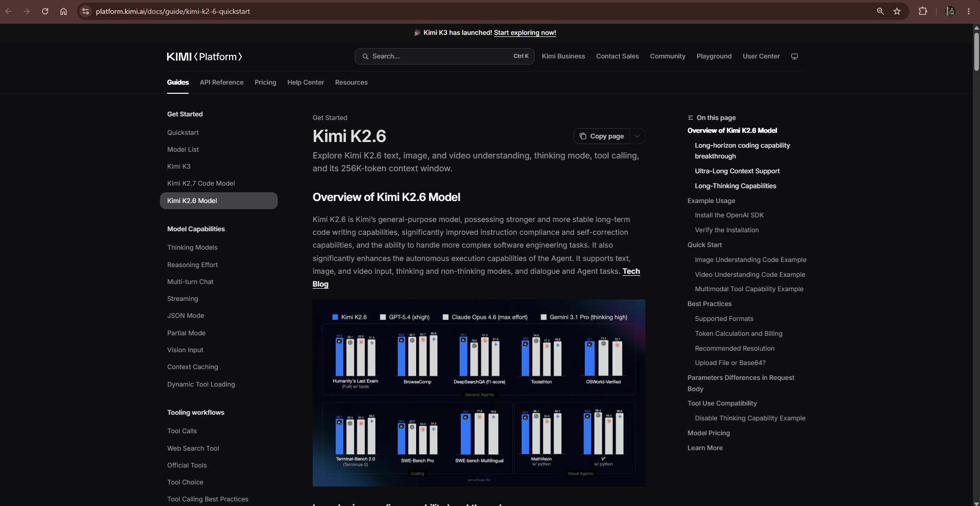980x506 pixels.
Task: Open the browser profile avatar
Action: coord(950,11)
